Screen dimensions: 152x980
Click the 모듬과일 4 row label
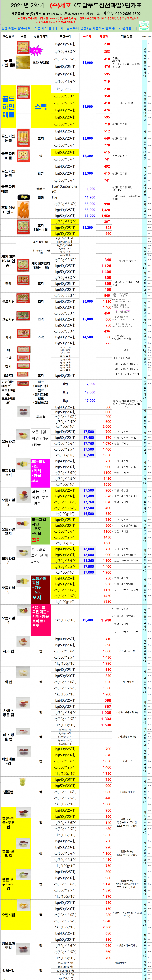click(x=8, y=620)
